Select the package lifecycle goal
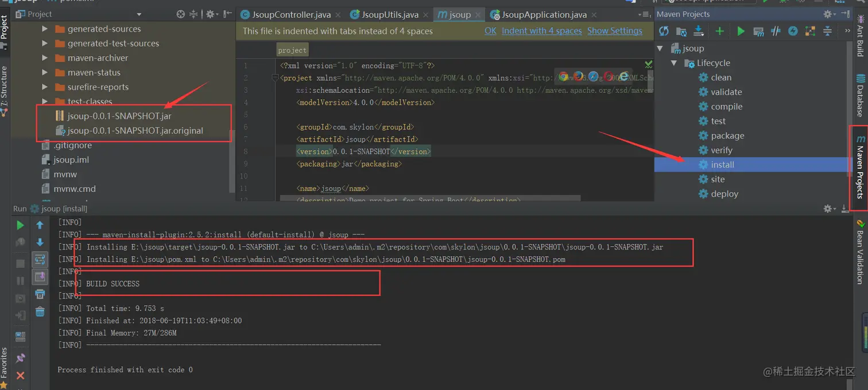 [721, 136]
